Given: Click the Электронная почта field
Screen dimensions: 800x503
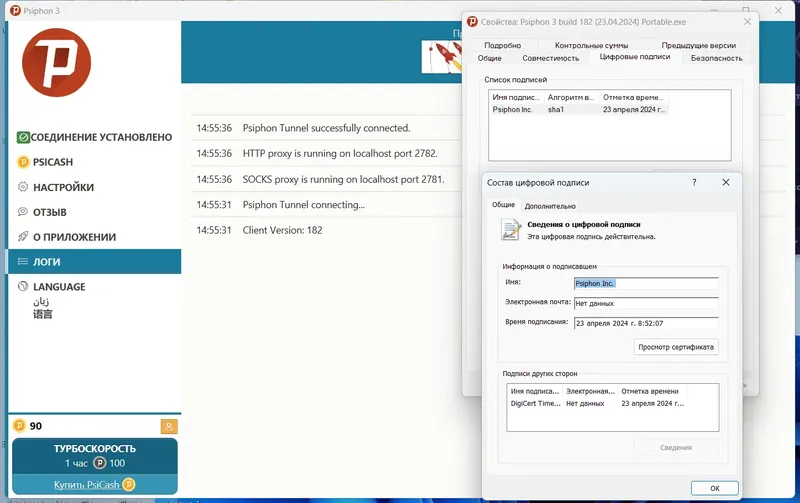Looking at the screenshot, I should point(646,304).
